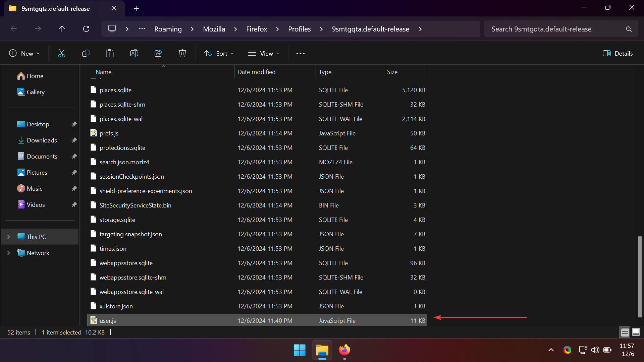Image resolution: width=644 pixels, height=362 pixels.
Task: Open the See more ellipsis menu
Action: click(x=301, y=54)
